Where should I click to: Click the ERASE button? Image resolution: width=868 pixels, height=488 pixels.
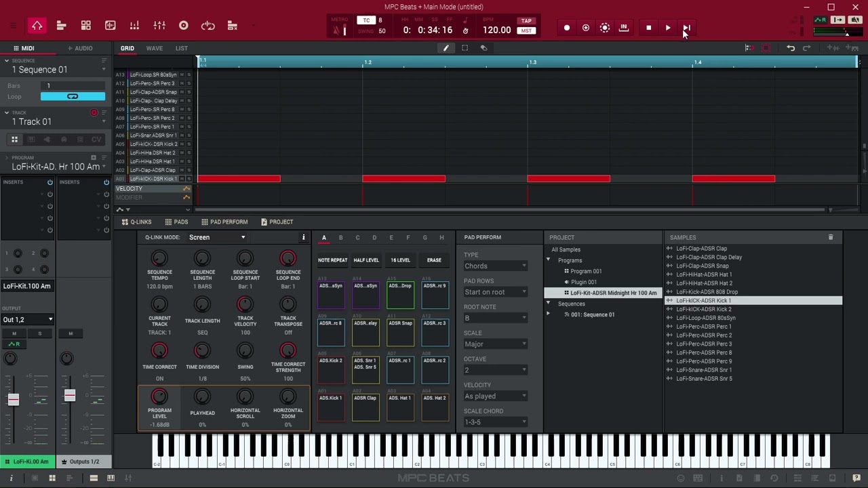[434, 260]
